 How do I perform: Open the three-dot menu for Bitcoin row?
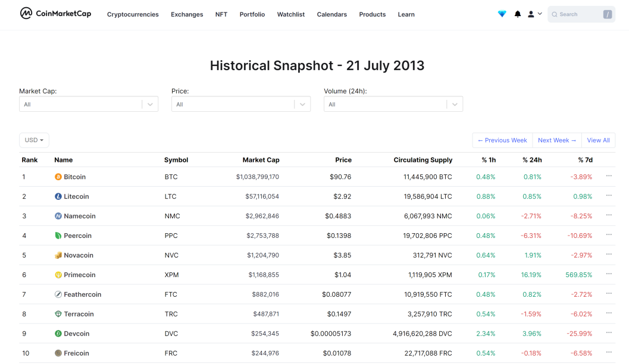(609, 176)
